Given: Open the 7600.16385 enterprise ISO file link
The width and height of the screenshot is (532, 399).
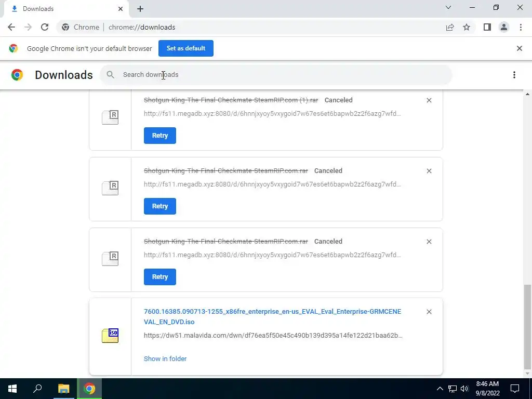Looking at the screenshot, I should pos(272,316).
